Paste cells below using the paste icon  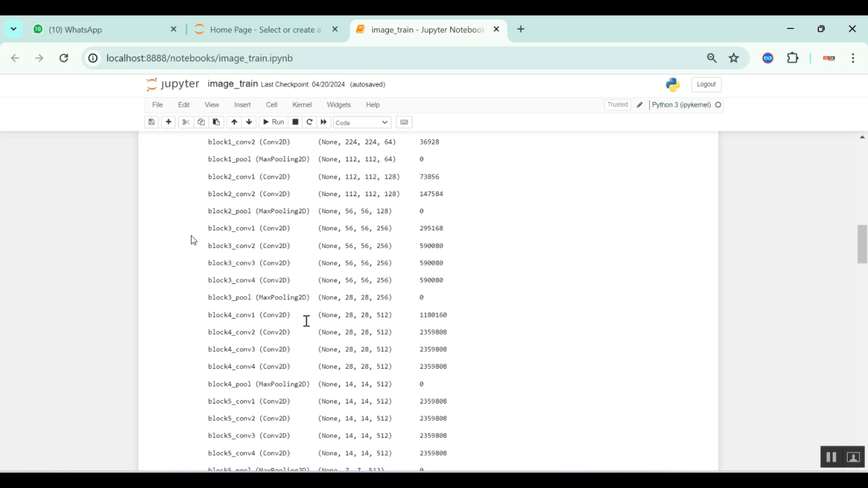[x=216, y=122]
